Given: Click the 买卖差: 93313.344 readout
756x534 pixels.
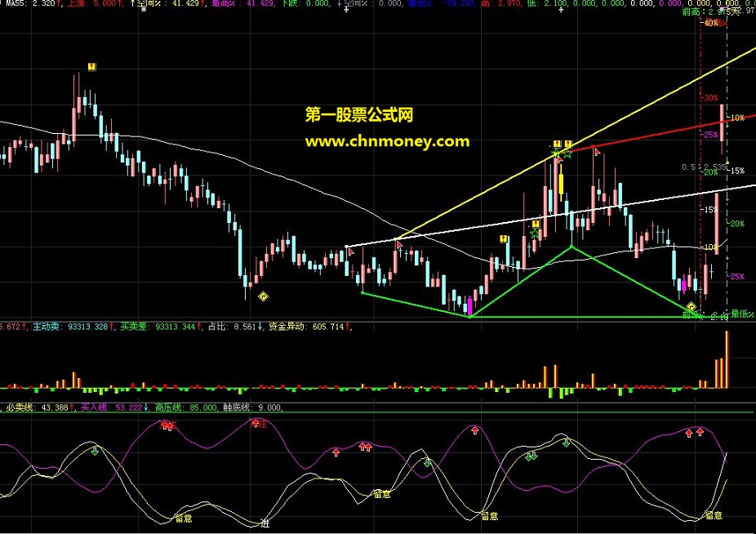Looking at the screenshot, I should coord(162,327).
